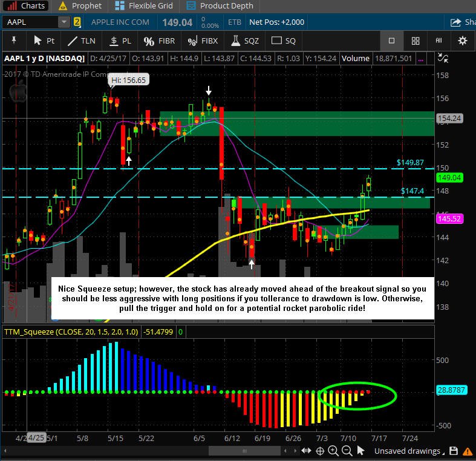Toggle the pin drawing tool icon

pyautogui.click(x=14, y=41)
